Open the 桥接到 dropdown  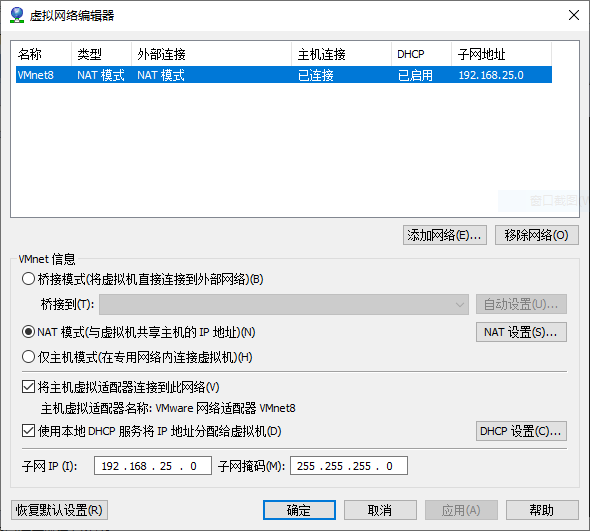pyautogui.click(x=284, y=304)
